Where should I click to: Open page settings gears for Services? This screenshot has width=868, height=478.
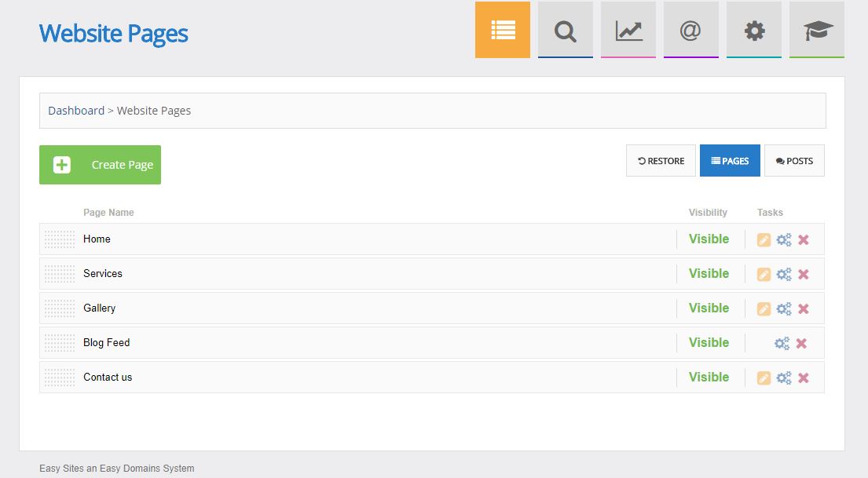[783, 275]
